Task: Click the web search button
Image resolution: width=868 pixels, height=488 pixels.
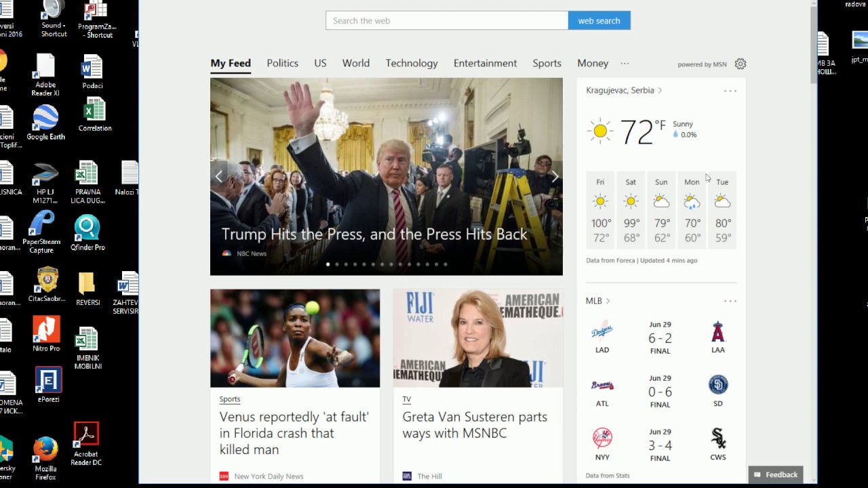Action: (x=599, y=20)
